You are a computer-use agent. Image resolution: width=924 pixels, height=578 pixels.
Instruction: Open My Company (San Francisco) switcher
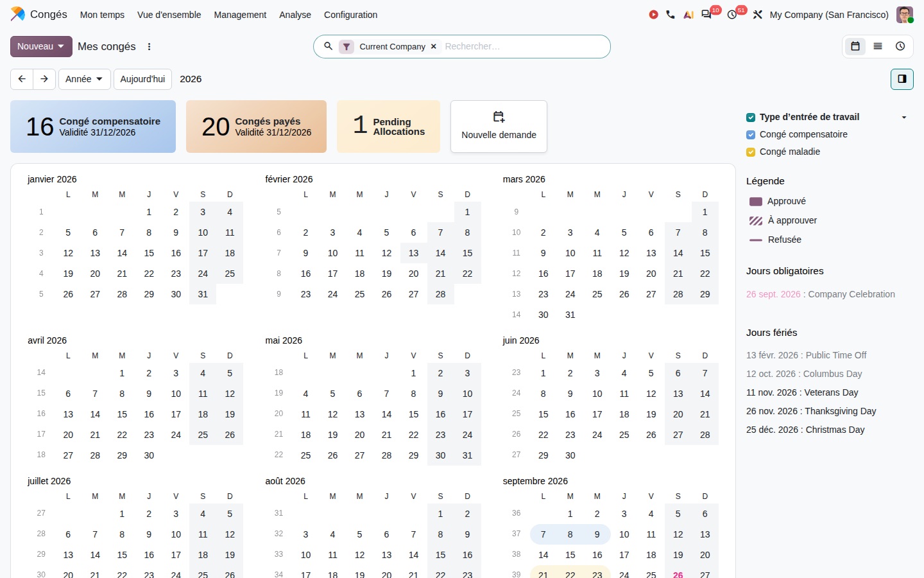tap(829, 15)
